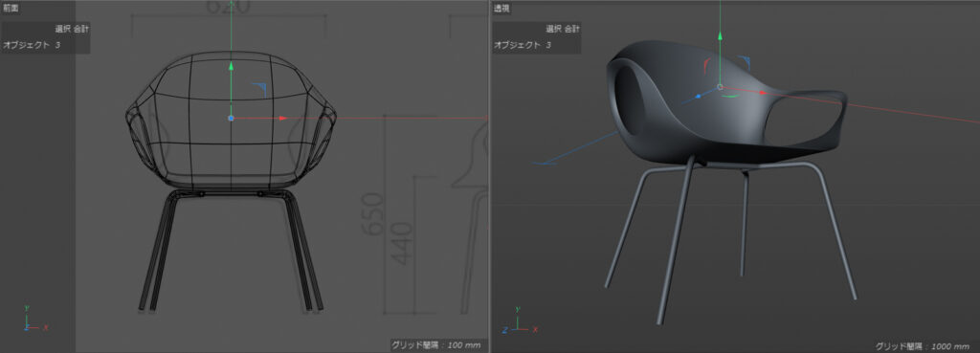Screen dimensions: 980x353
Task: Click green Y-axis arrow in front view
Action: click(232, 66)
